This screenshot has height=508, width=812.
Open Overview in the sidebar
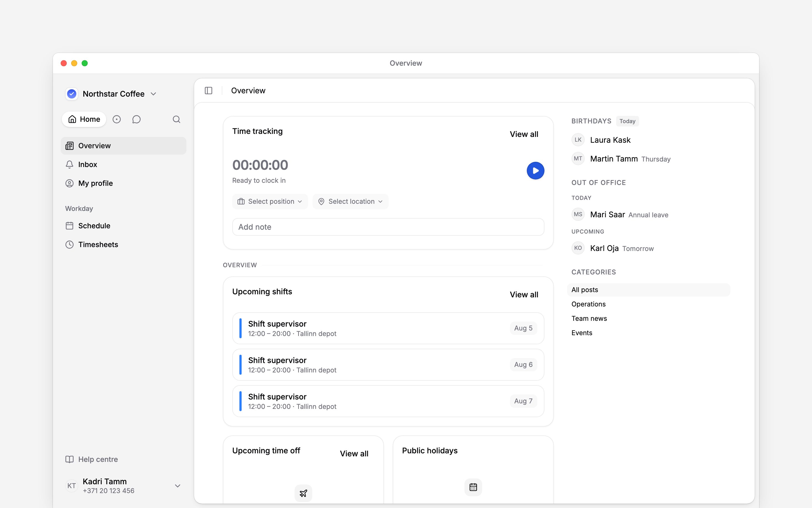pyautogui.click(x=124, y=146)
